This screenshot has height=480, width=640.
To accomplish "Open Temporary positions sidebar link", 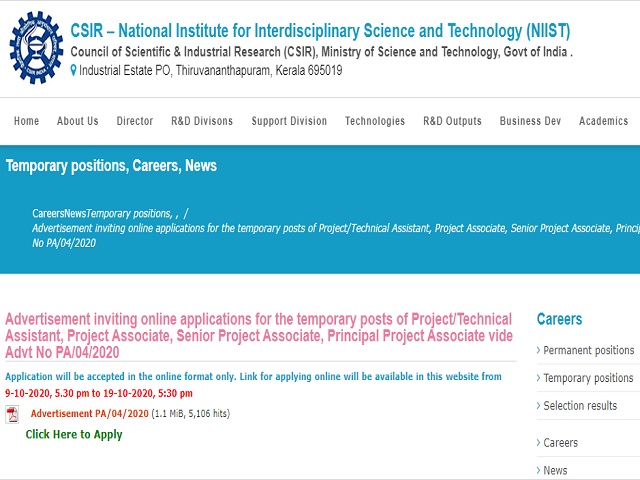I will 588,378.
